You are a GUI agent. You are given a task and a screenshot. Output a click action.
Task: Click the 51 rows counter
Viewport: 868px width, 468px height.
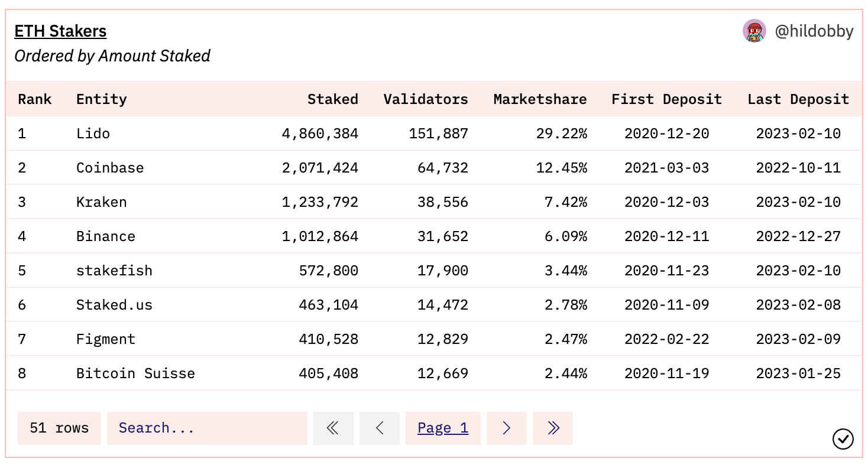pyautogui.click(x=59, y=428)
